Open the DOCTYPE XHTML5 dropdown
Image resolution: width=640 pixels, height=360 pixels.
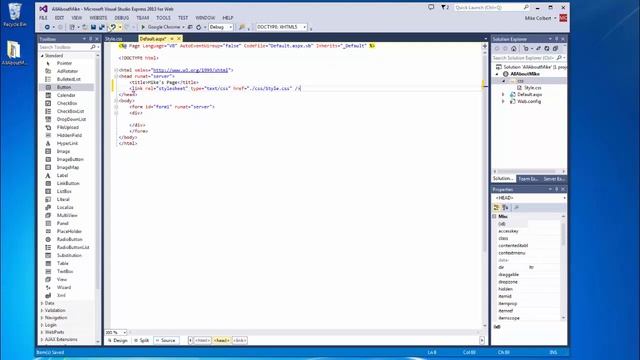[281, 27]
